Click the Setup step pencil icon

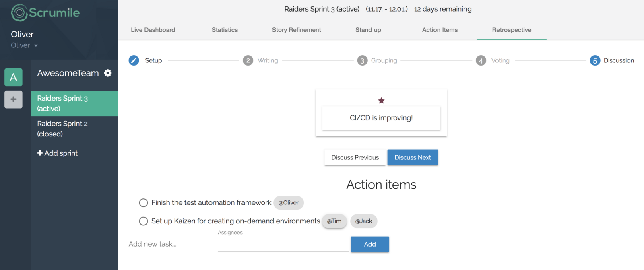[134, 60]
